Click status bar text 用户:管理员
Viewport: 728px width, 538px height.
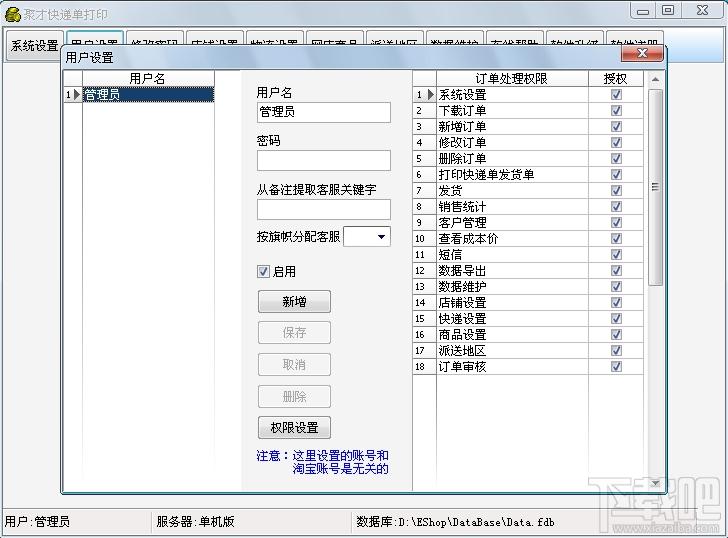pos(37,522)
